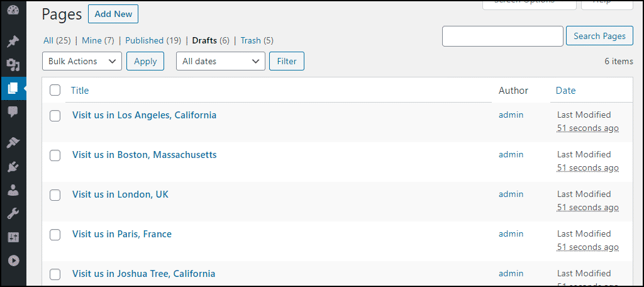Click the search pages input field
The image size is (644, 287).
click(x=502, y=36)
